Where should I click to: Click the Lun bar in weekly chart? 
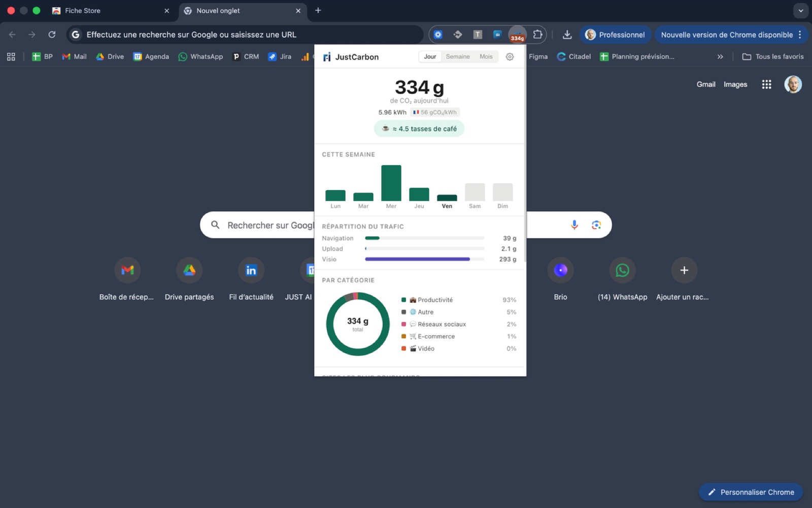point(335,195)
